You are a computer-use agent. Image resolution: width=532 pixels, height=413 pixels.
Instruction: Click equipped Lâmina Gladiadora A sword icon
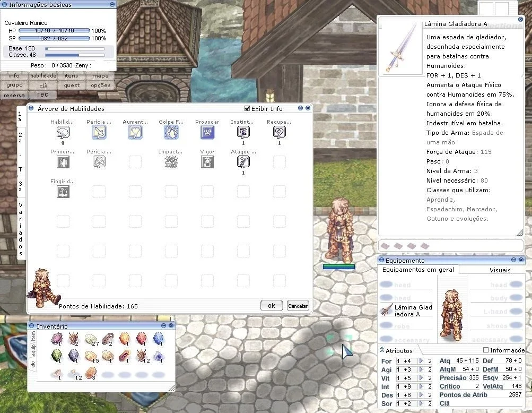(x=386, y=310)
